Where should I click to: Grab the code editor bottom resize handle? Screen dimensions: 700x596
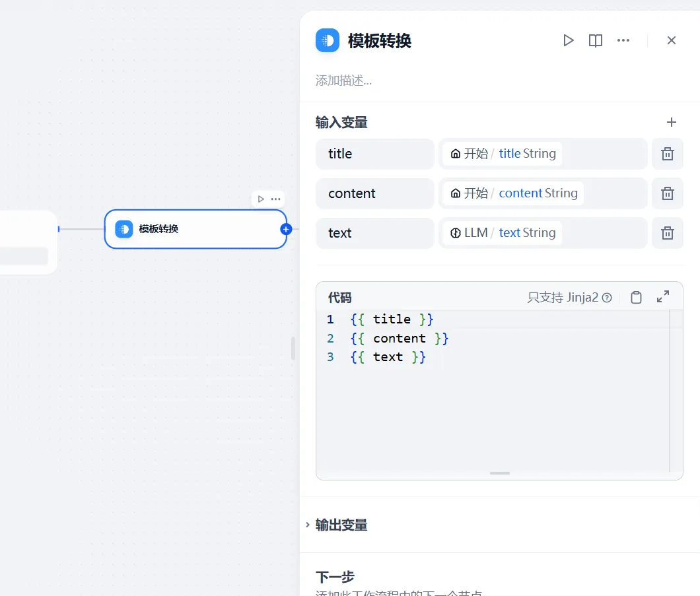[x=499, y=473]
